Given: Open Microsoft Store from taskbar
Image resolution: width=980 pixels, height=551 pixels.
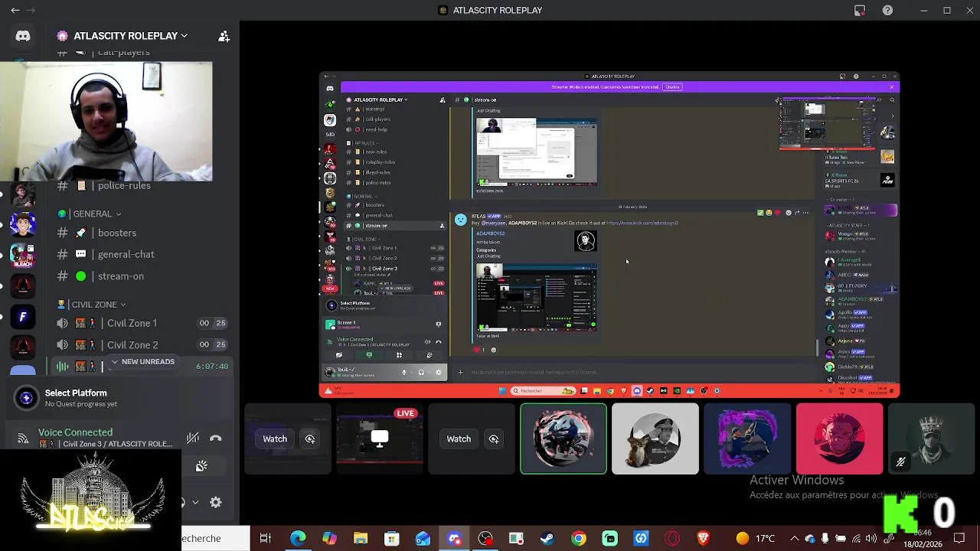Looking at the screenshot, I should point(392,539).
